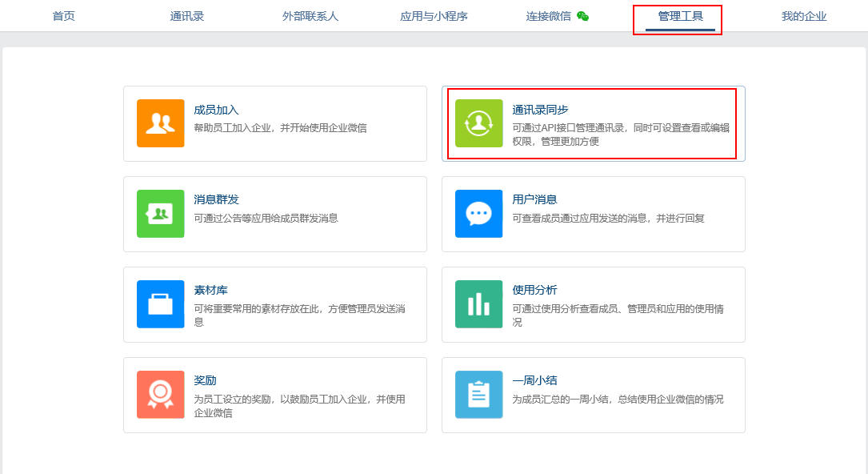Click the 一周小结 clipboard icon

[x=479, y=394]
